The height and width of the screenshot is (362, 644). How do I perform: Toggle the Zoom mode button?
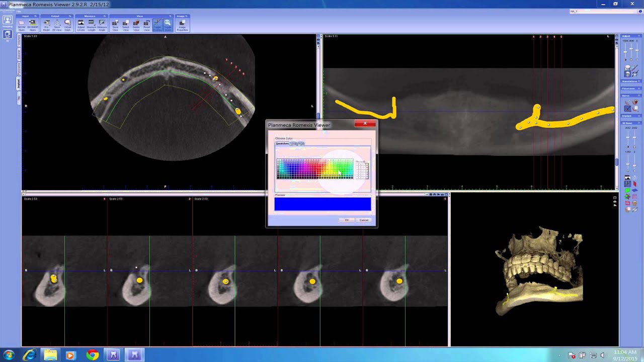pyautogui.click(x=168, y=25)
